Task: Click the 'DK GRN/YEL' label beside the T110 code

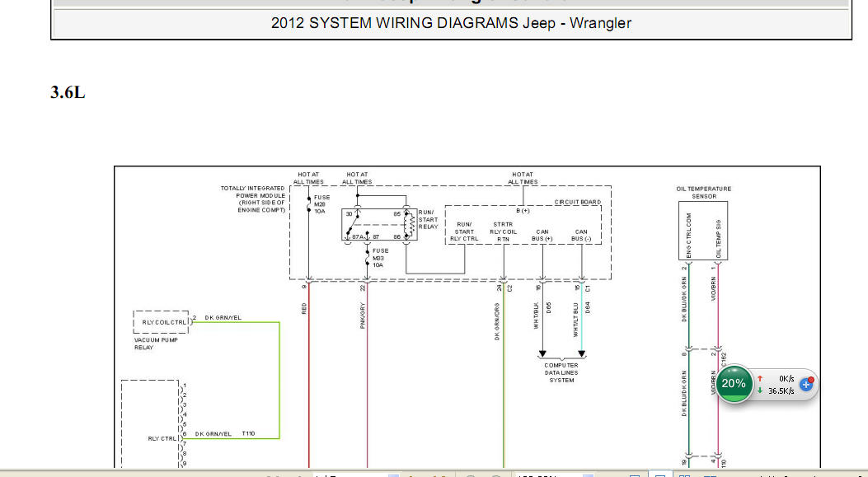Action: click(x=213, y=434)
